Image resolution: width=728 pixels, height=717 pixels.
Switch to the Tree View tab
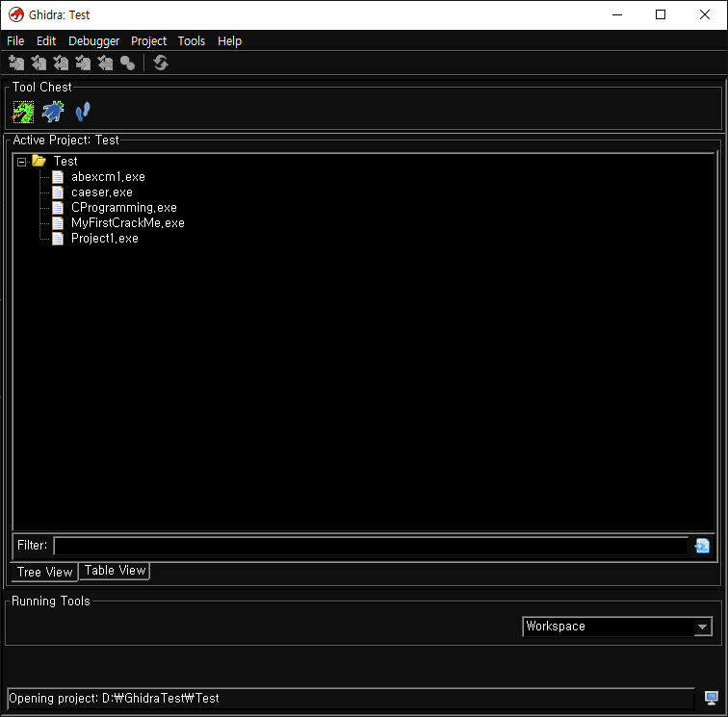point(44,572)
